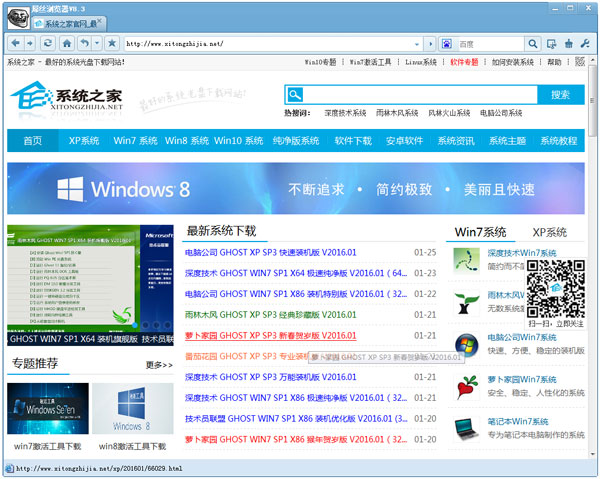Add page to favorites with star icon
Screen dimensions: 600x479
112,43
